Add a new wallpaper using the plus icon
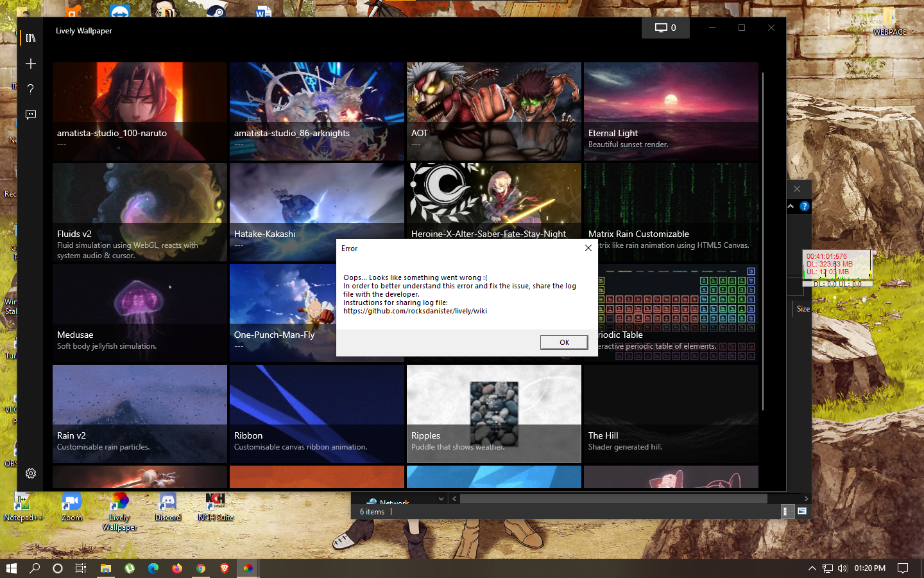Image resolution: width=924 pixels, height=578 pixels. (x=30, y=64)
